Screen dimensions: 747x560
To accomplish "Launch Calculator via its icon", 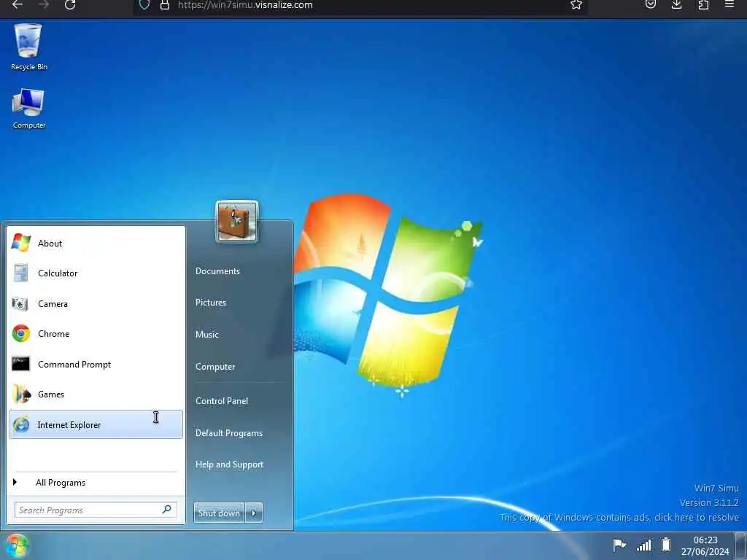I will [x=20, y=273].
